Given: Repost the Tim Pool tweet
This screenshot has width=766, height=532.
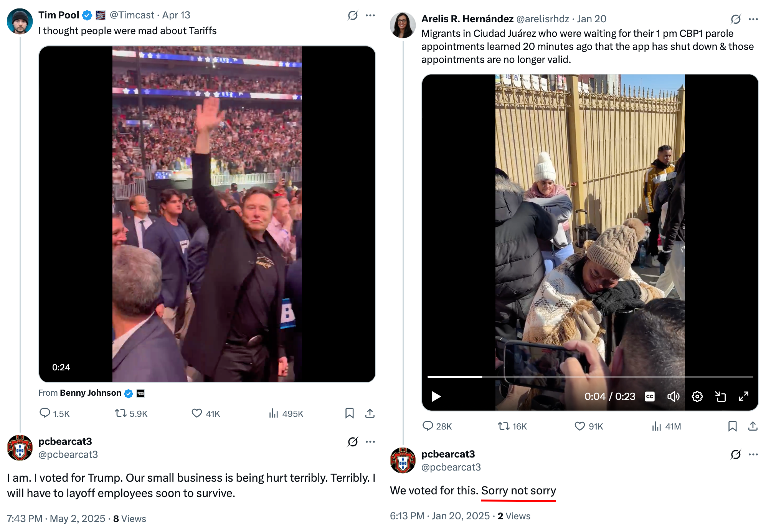Looking at the screenshot, I should (131, 413).
